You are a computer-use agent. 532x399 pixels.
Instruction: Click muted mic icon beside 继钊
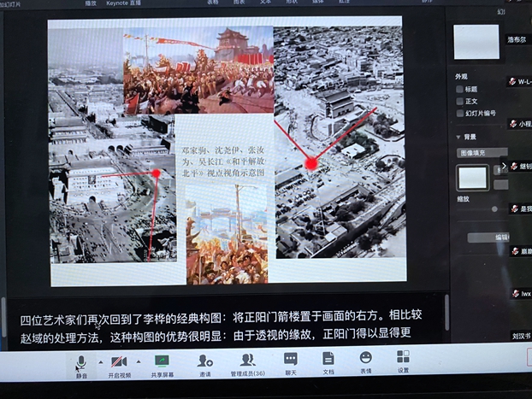(x=514, y=166)
